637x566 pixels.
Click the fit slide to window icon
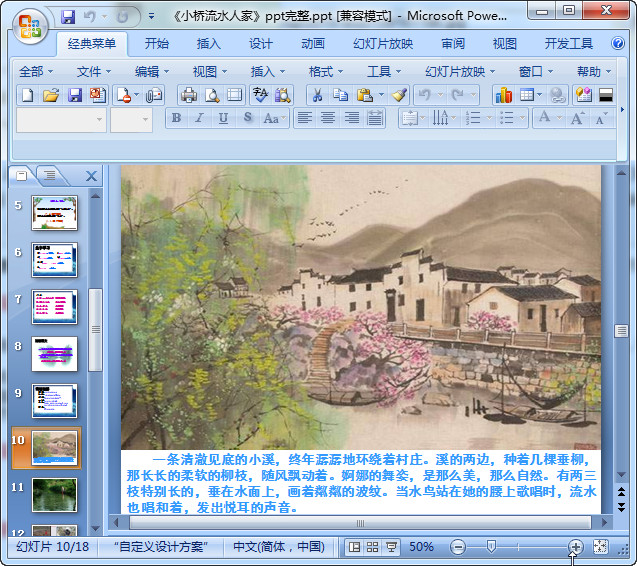coord(600,547)
